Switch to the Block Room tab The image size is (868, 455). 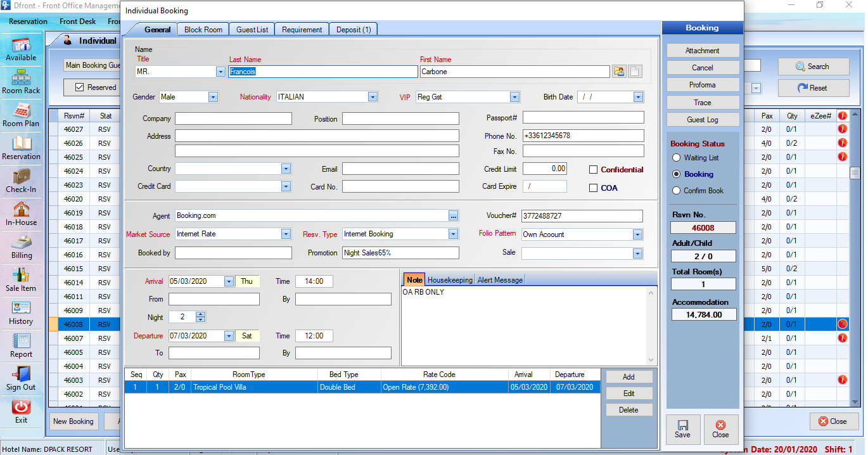203,30
